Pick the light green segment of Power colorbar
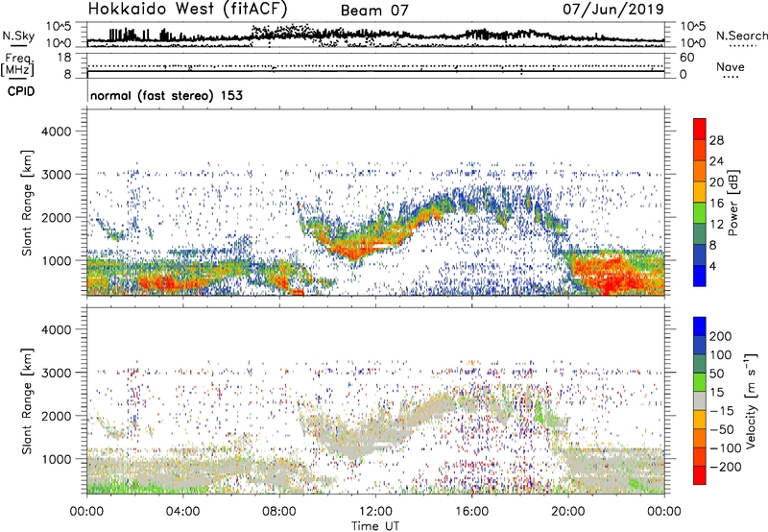The height and width of the screenshot is (532, 768). 700,213
